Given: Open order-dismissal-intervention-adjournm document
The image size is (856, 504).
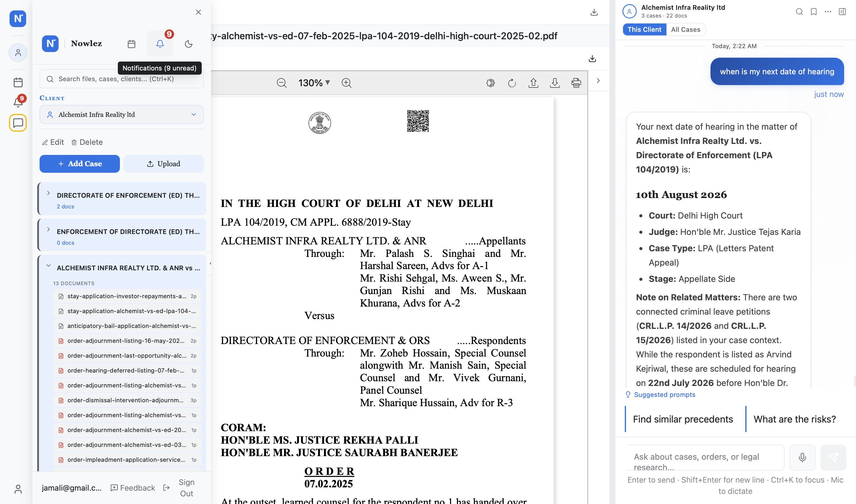Looking at the screenshot, I should point(127,400).
